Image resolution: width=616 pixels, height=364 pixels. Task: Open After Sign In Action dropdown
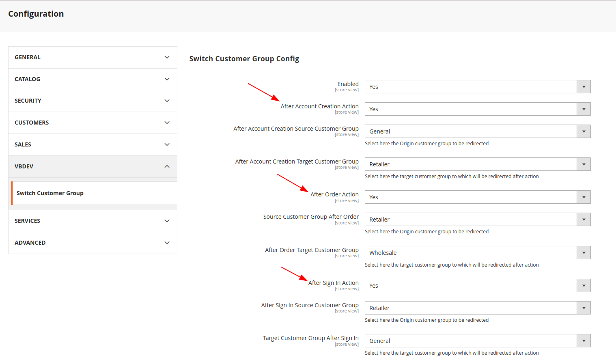(477, 286)
